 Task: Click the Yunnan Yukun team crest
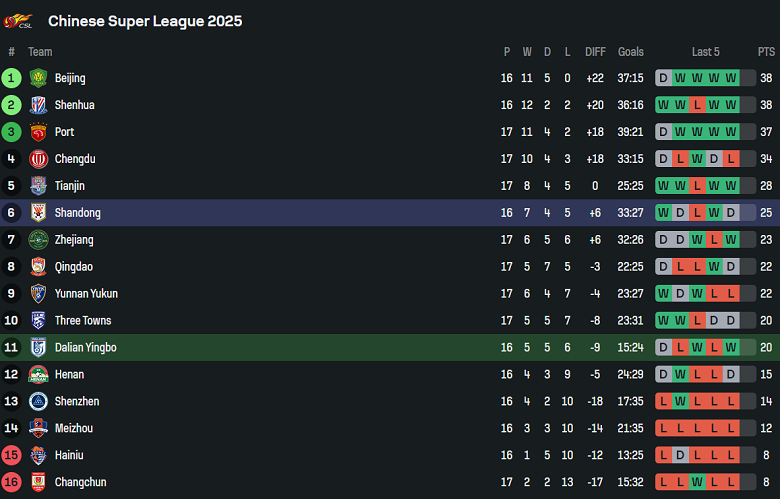coord(38,294)
